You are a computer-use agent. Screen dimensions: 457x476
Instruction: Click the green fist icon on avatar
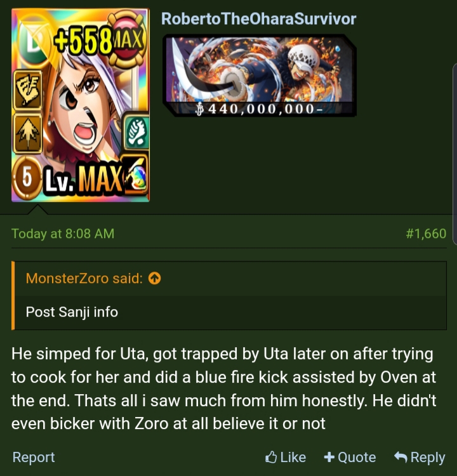pyautogui.click(x=137, y=133)
